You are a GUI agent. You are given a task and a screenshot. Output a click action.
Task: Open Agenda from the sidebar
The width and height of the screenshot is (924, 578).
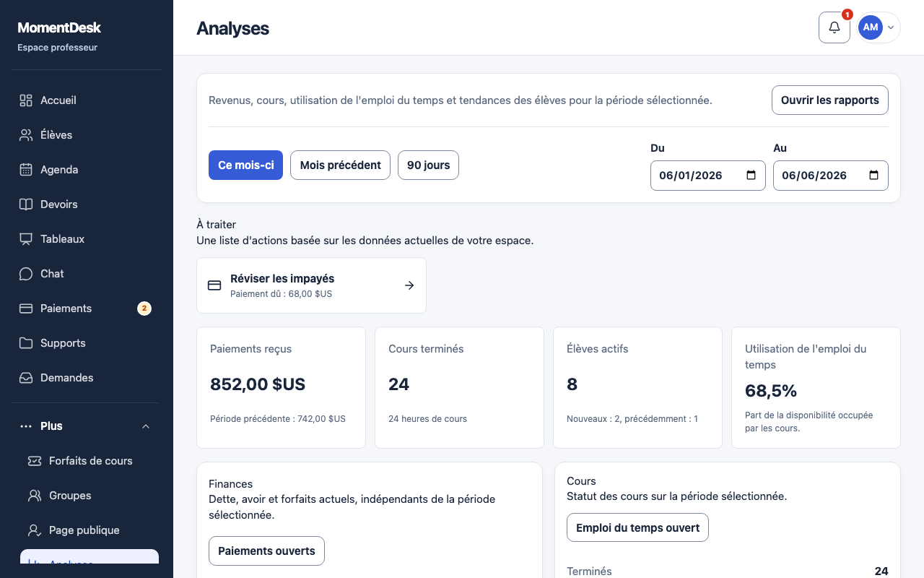pos(87,170)
